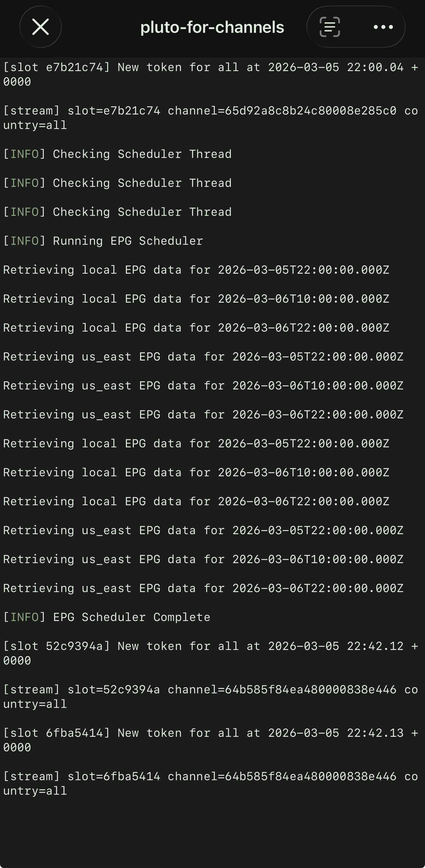Image resolution: width=425 pixels, height=868 pixels.
Task: Click the stream slot=6fba5414 log line
Action: tap(211, 784)
